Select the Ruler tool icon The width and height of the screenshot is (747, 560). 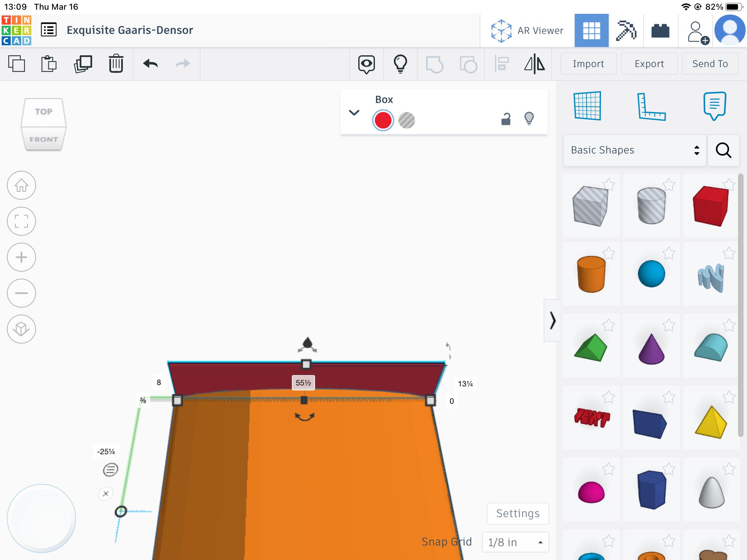(x=651, y=107)
